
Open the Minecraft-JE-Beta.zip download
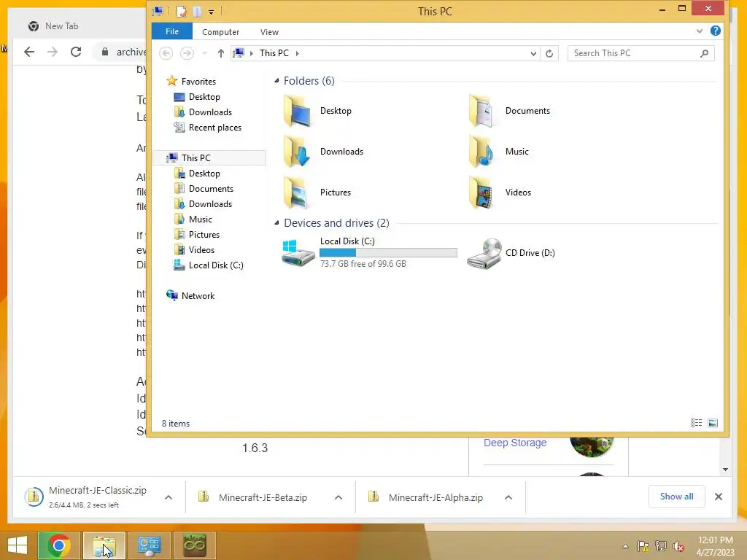(263, 497)
